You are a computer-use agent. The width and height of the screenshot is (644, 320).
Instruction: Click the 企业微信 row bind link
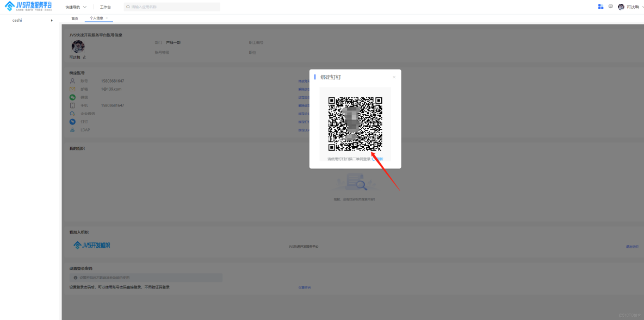pyautogui.click(x=304, y=114)
